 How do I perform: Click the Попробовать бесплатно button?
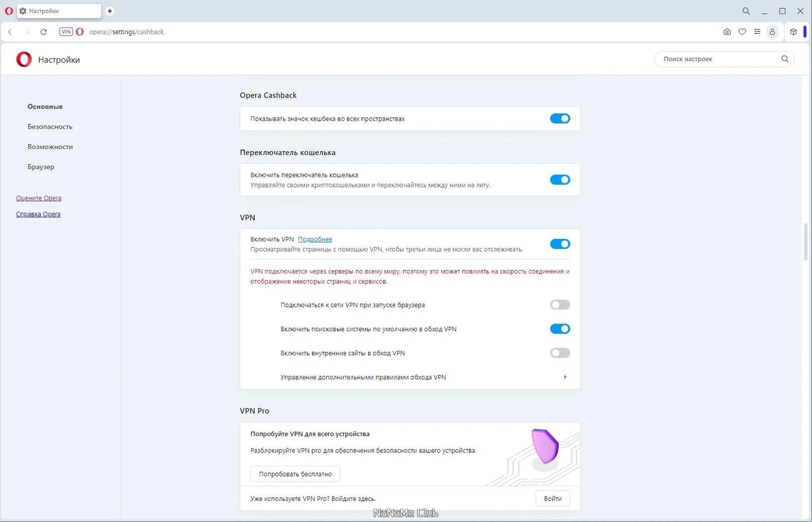click(296, 474)
